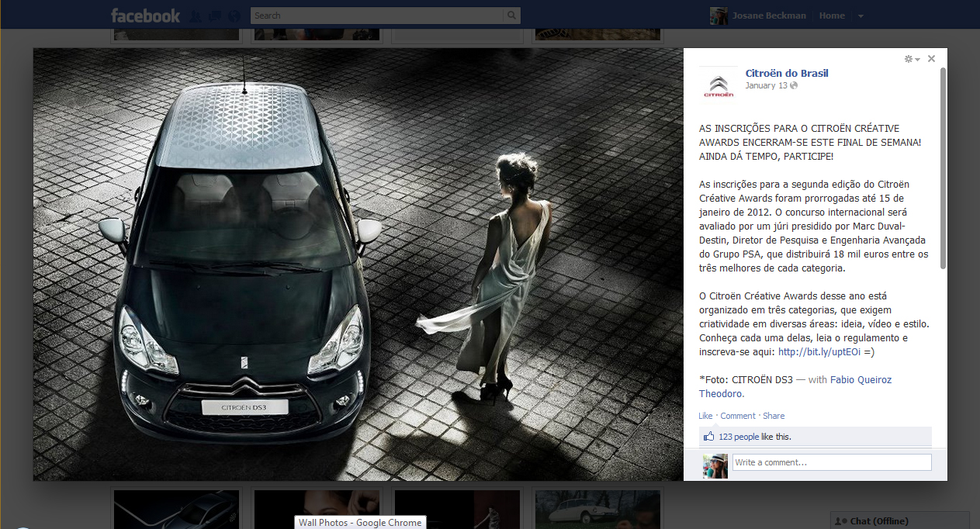
Task: Click Josane Beckman's profile picture in top bar
Action: [719, 16]
